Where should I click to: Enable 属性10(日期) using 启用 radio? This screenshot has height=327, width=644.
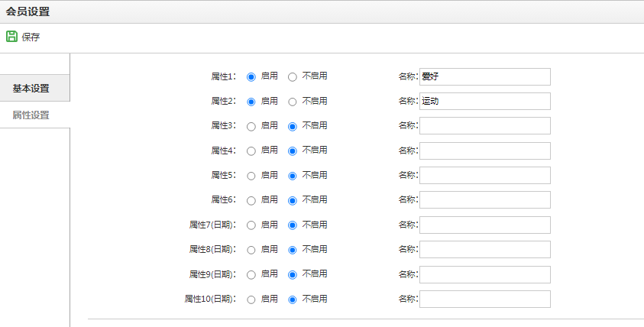click(x=251, y=299)
